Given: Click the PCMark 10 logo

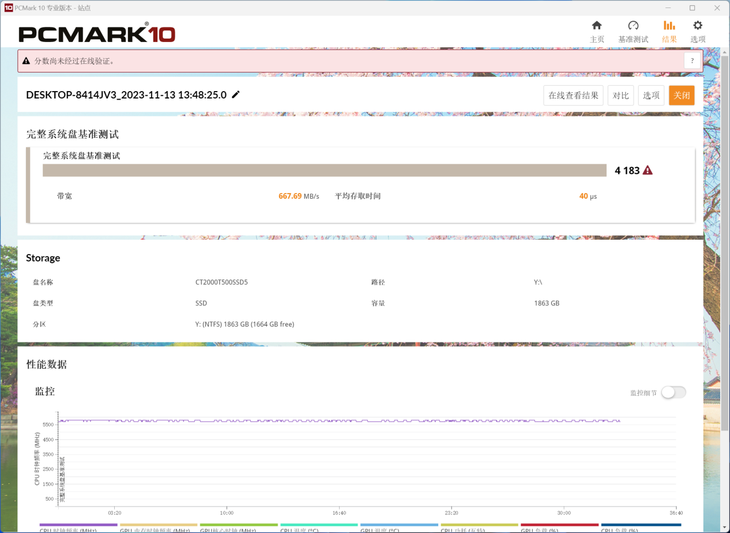Looking at the screenshot, I should [x=97, y=34].
